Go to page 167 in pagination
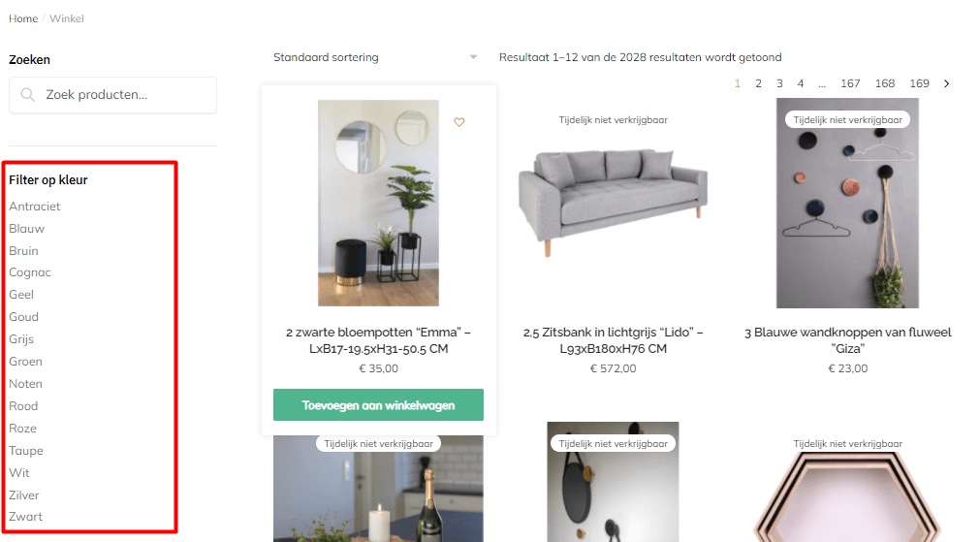The image size is (980, 542). pos(850,83)
